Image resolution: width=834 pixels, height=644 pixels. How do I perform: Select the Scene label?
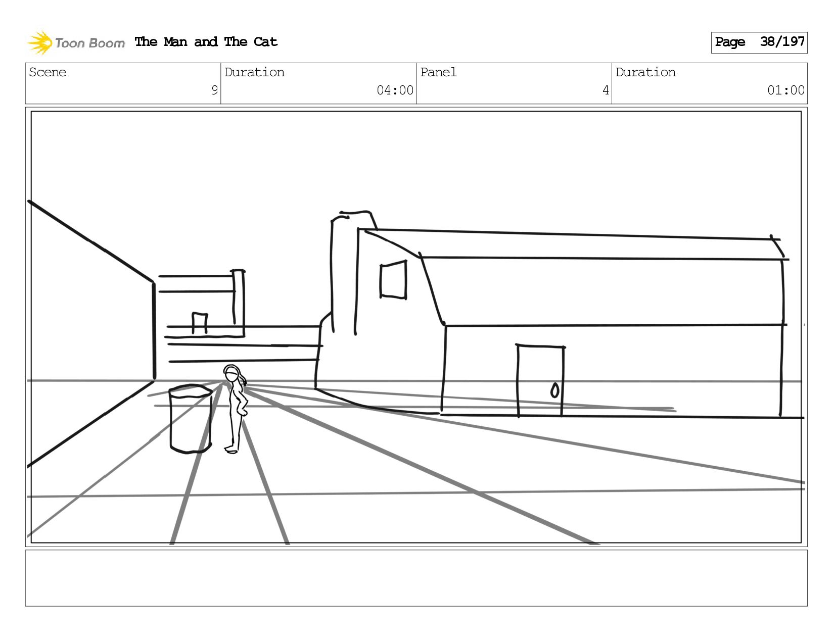coord(48,72)
